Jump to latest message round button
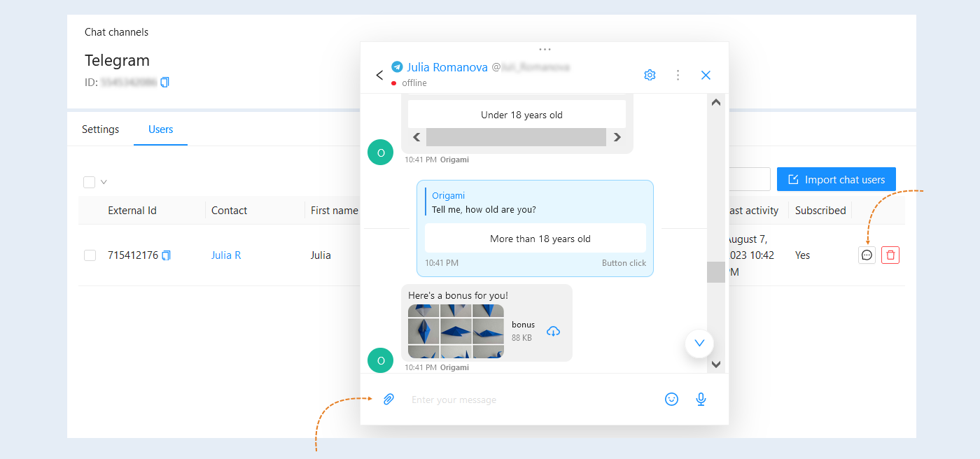Image resolution: width=980 pixels, height=459 pixels. coord(699,344)
